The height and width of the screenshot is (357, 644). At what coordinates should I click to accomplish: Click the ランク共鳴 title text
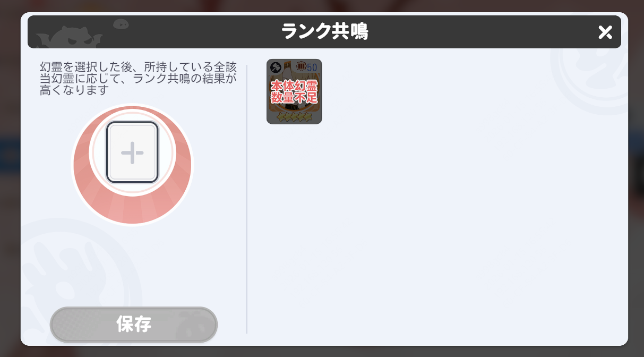tap(324, 32)
